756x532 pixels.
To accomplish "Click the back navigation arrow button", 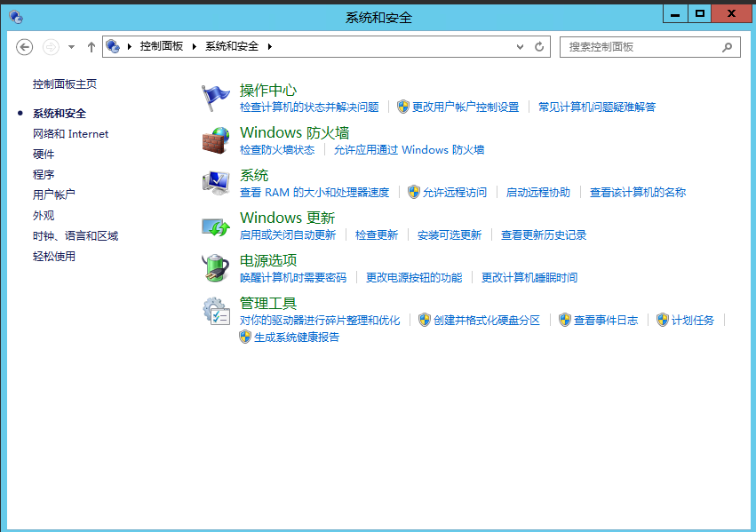I will coord(25,47).
